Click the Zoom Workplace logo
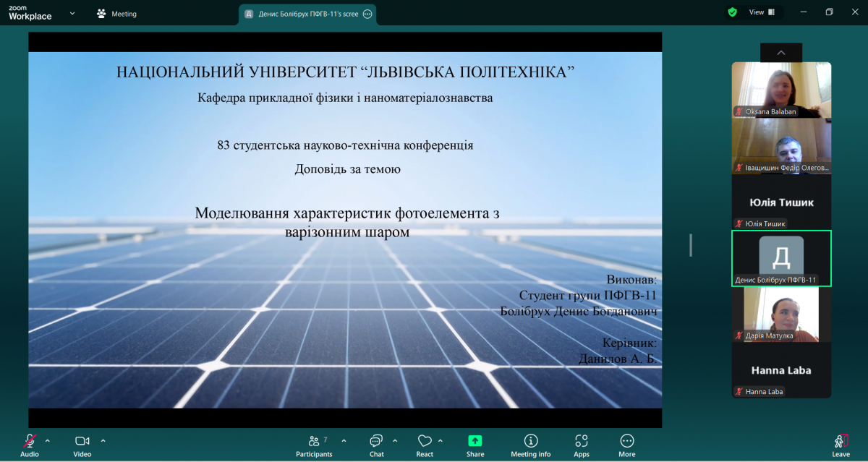The image size is (868, 462). click(29, 12)
